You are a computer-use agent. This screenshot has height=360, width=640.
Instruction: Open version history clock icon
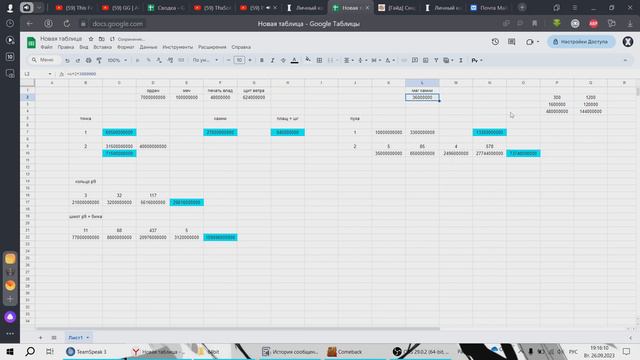pyautogui.click(x=495, y=42)
